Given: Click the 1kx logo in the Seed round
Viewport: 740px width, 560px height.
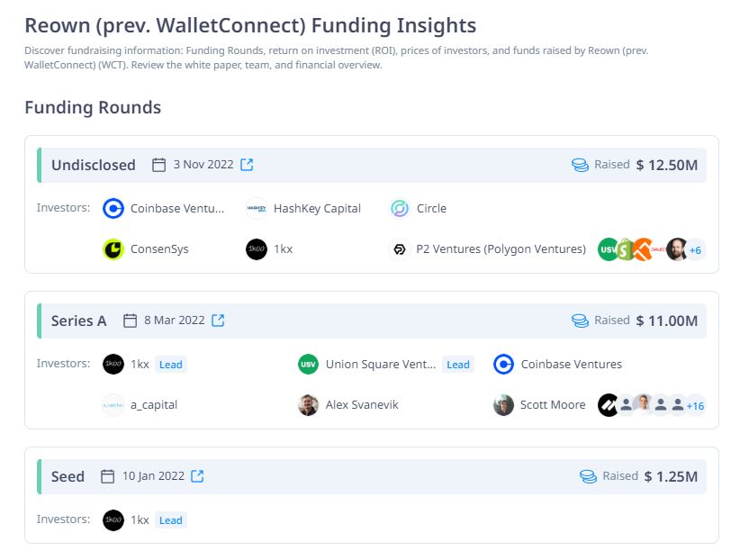Looking at the screenshot, I should (x=113, y=520).
